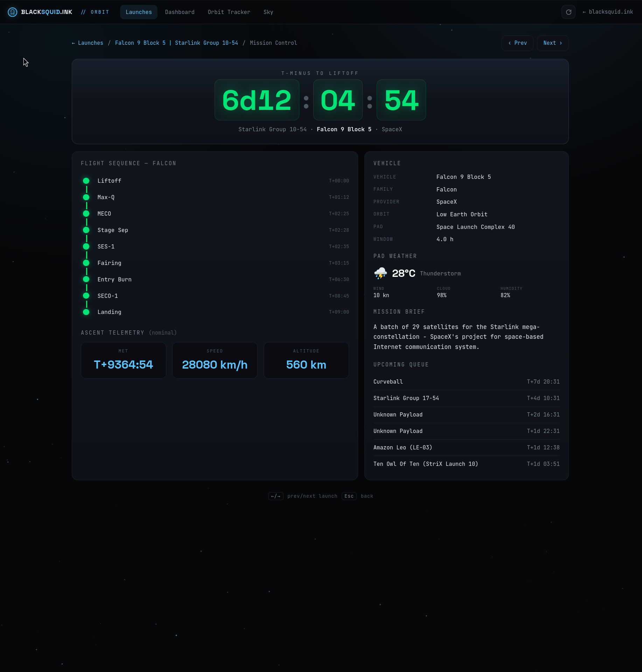Screen dimensions: 642x672
Task: Select the SECO-1 sequence marker
Action: pyautogui.click(x=86, y=296)
